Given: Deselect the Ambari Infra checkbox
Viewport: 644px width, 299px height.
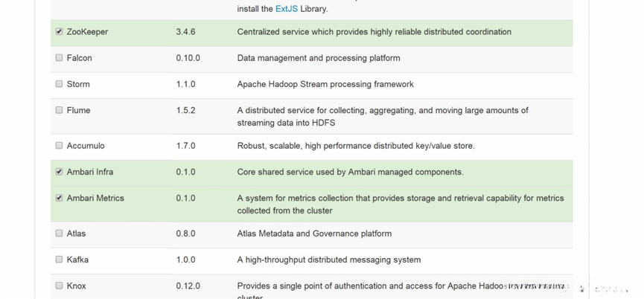Looking at the screenshot, I should click(59, 172).
